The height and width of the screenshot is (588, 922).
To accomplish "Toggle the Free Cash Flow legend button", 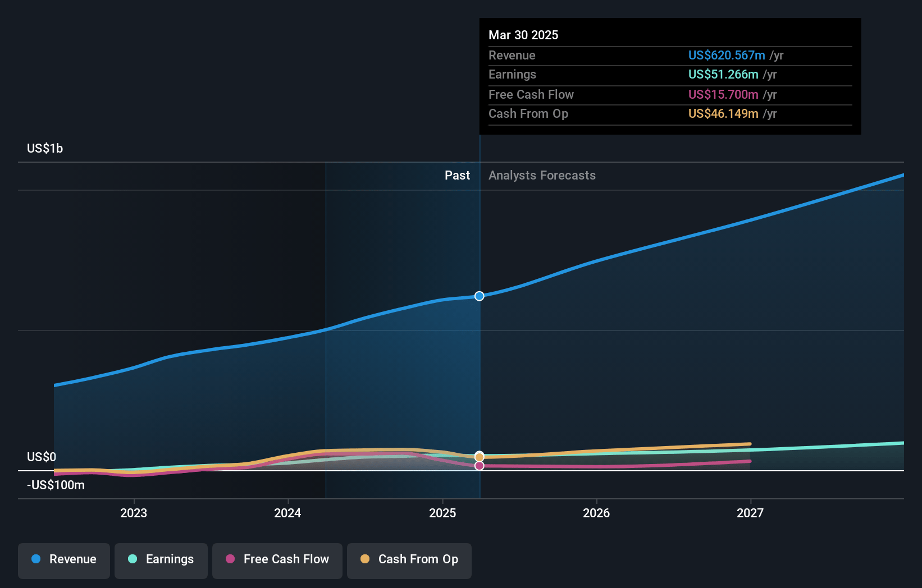I will pyautogui.click(x=277, y=561).
